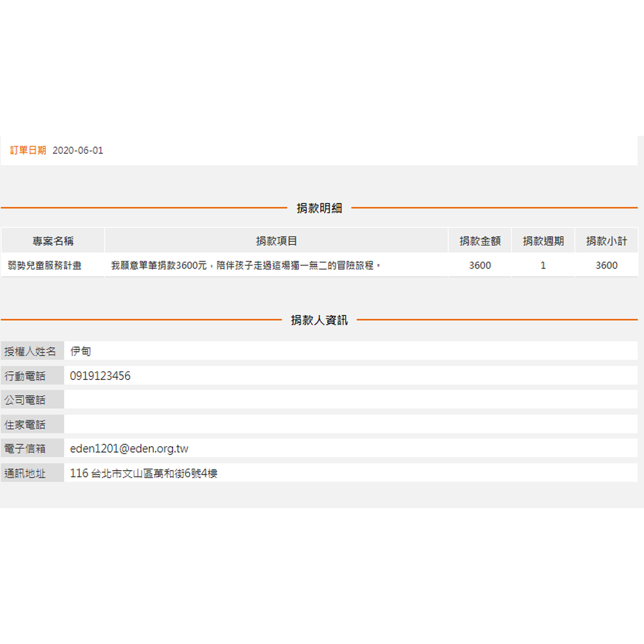Select the 行動電話 field with 0919123456
The width and height of the screenshot is (644, 644).
[x=350, y=375]
